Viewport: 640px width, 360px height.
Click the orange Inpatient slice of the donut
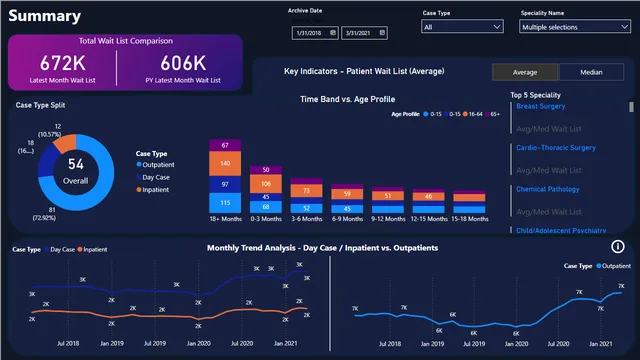[65, 144]
